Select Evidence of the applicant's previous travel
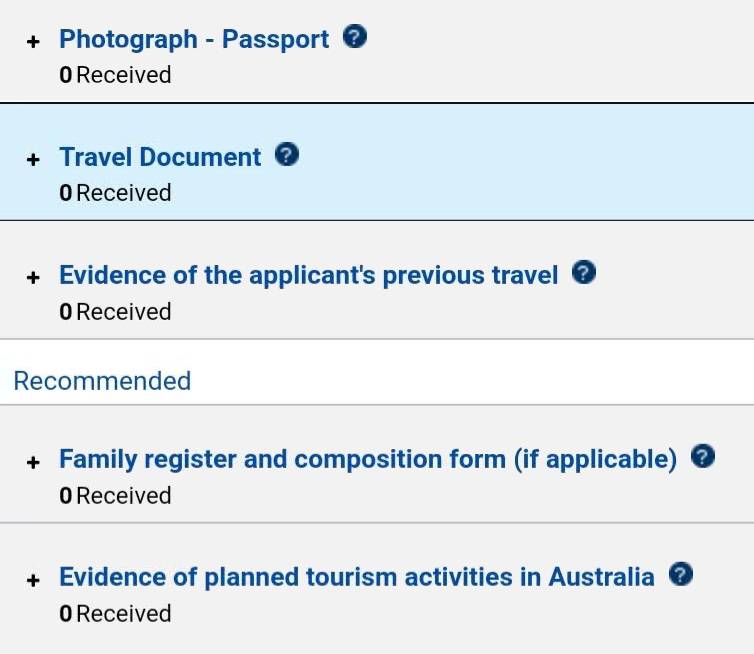This screenshot has width=754, height=654. click(x=309, y=276)
